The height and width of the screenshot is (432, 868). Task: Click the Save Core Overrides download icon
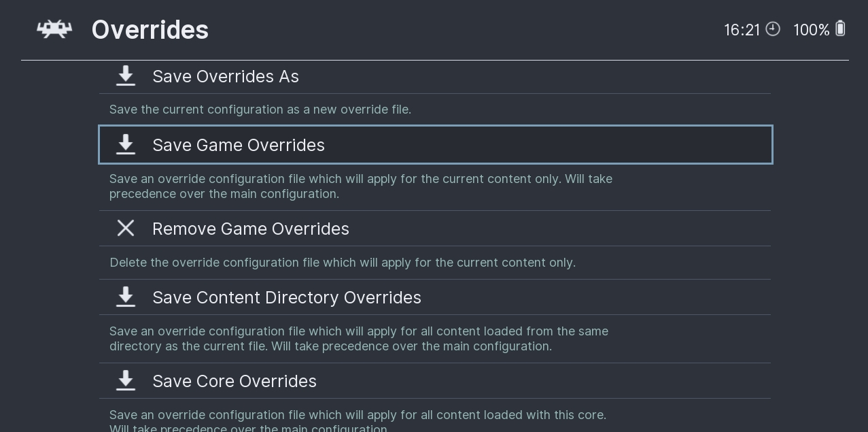(126, 381)
